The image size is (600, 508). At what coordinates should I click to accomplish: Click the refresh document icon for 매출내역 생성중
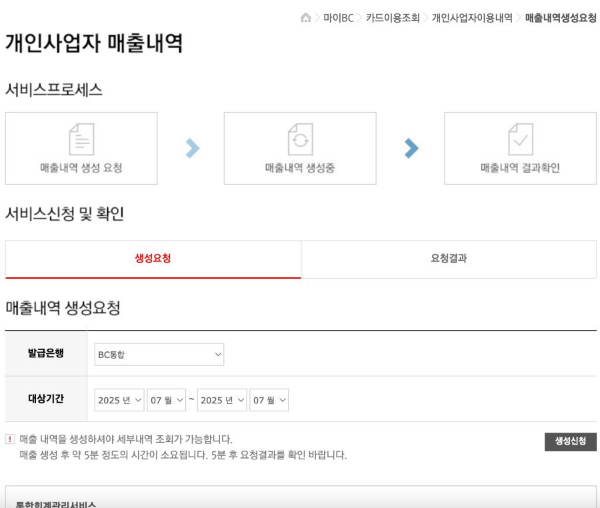[300, 139]
